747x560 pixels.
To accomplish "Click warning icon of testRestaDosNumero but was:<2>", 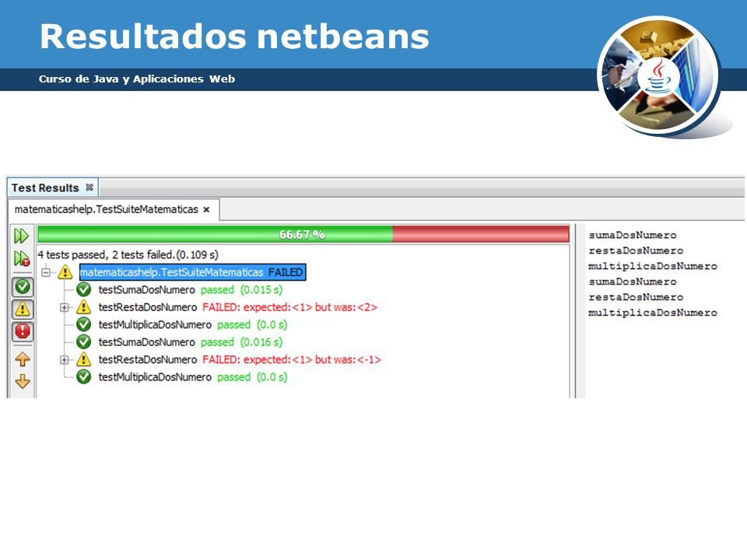I will coord(84,307).
